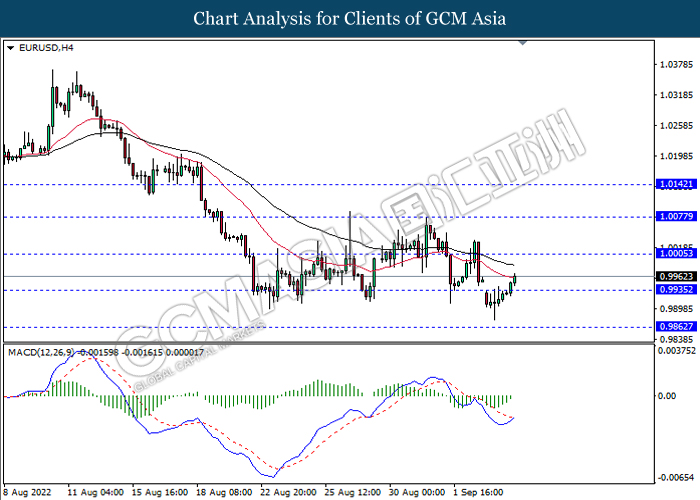Viewport: 700px width, 500px height.
Task: Select the 1.01421 price level label
Action: (676, 184)
